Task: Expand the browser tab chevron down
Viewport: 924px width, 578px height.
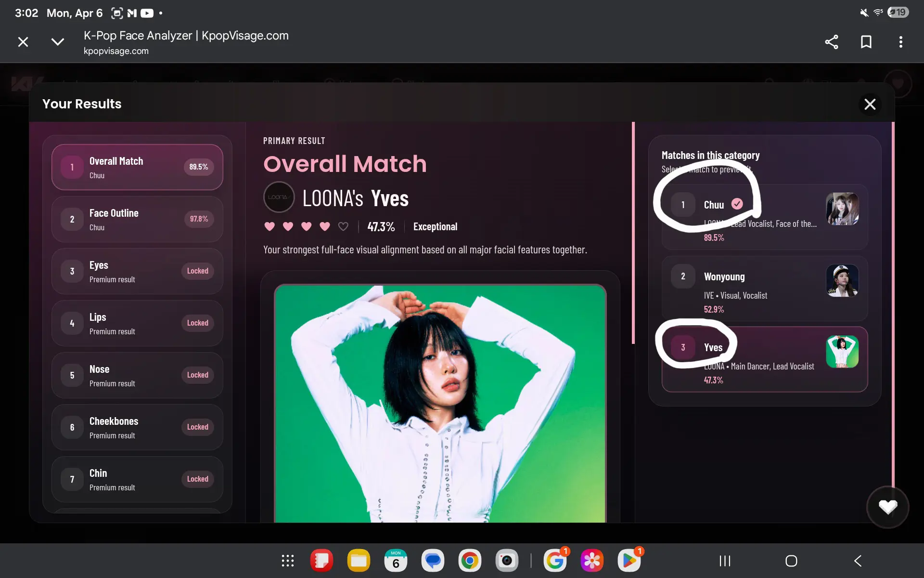Action: point(58,42)
